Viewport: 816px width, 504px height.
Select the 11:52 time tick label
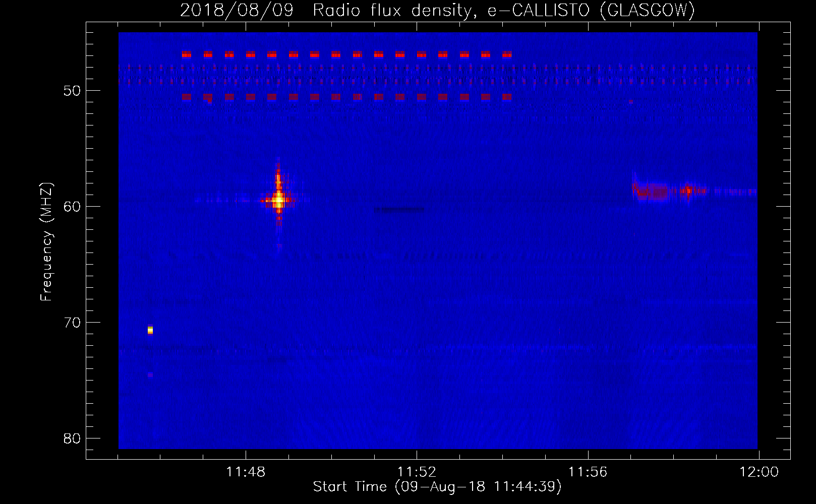click(x=417, y=472)
